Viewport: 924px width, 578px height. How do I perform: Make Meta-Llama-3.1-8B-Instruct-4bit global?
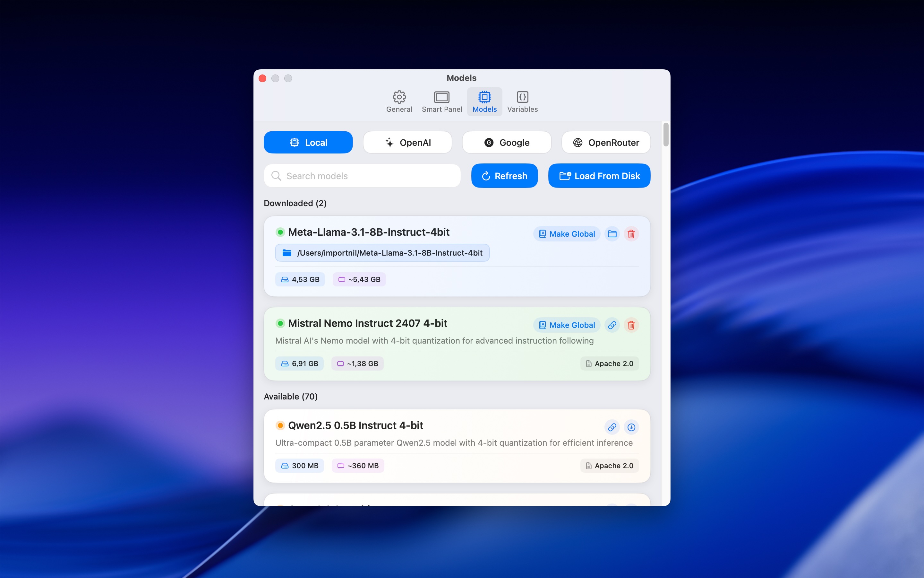tap(567, 234)
